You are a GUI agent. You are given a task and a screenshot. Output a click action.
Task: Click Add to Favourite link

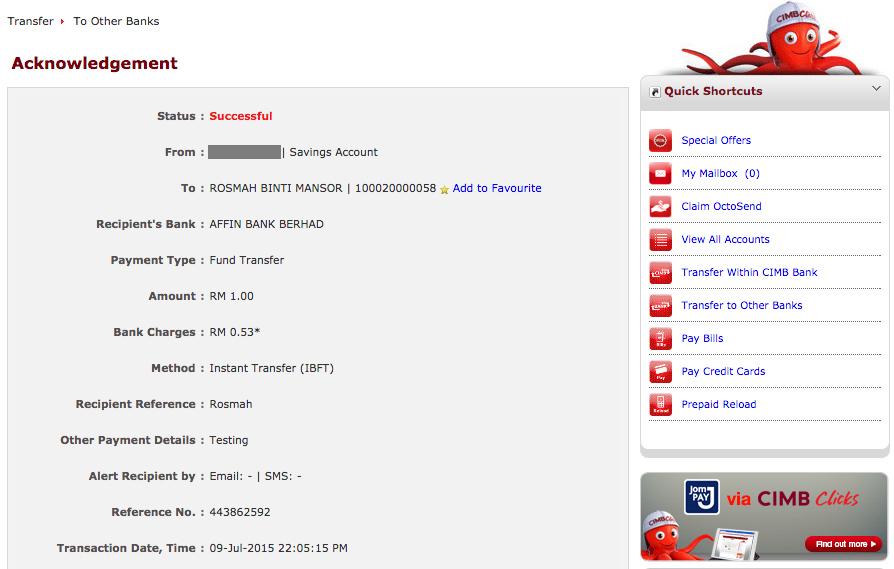click(x=497, y=188)
